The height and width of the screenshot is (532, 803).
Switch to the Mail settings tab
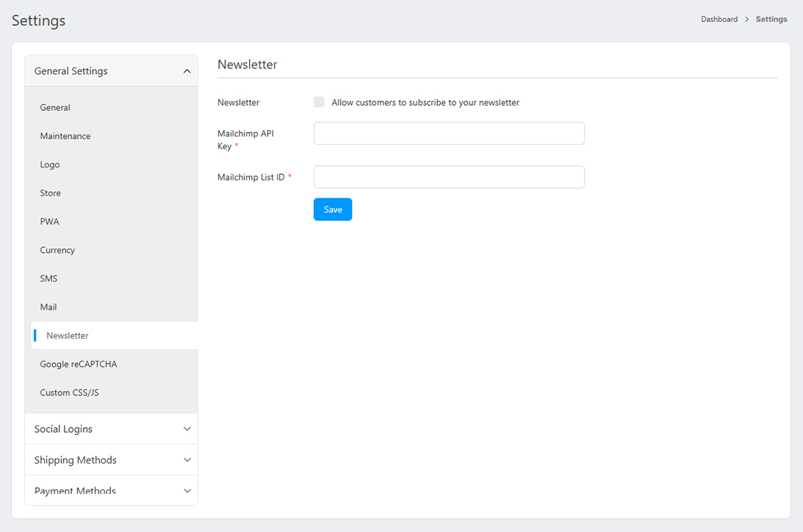pyautogui.click(x=48, y=307)
